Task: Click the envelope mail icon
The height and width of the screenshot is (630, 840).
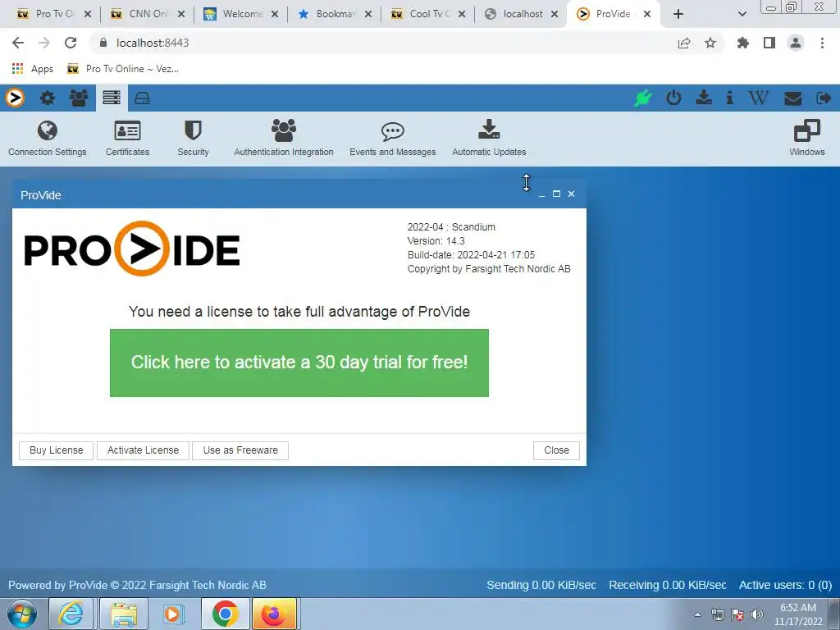Action: (x=793, y=98)
